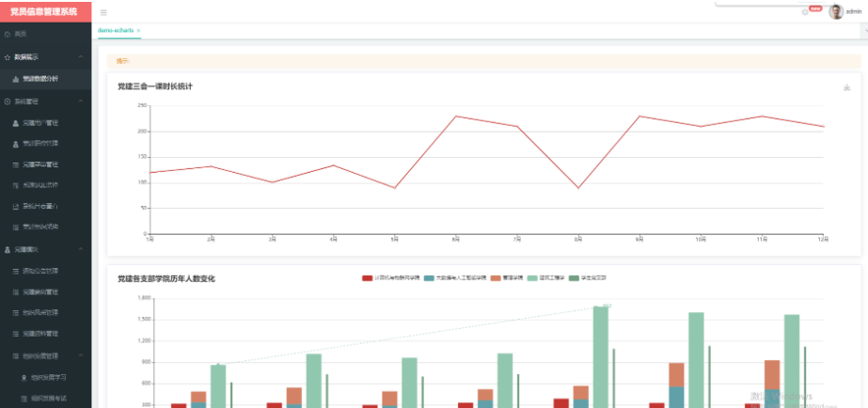Click the circle icon beside 系统管理

tap(8, 102)
